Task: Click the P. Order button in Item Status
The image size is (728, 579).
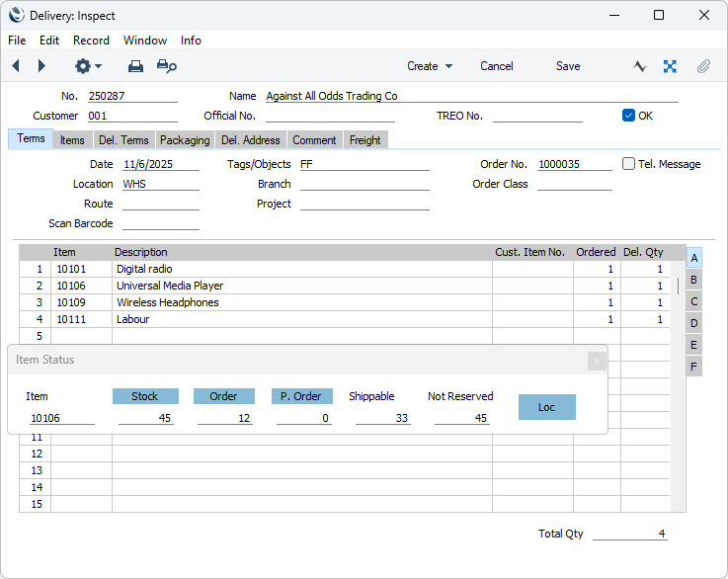Action: pos(302,396)
